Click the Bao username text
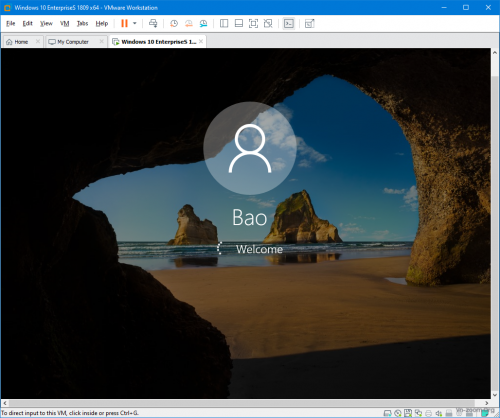The height and width of the screenshot is (418, 500). 250,218
